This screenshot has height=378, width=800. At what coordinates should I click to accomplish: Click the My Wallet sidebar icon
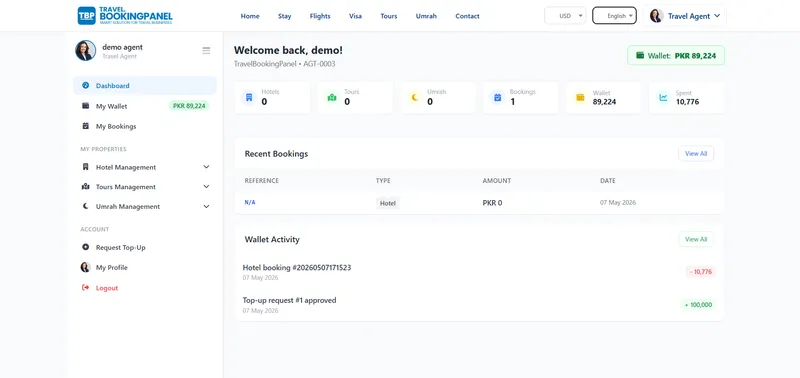(86, 106)
